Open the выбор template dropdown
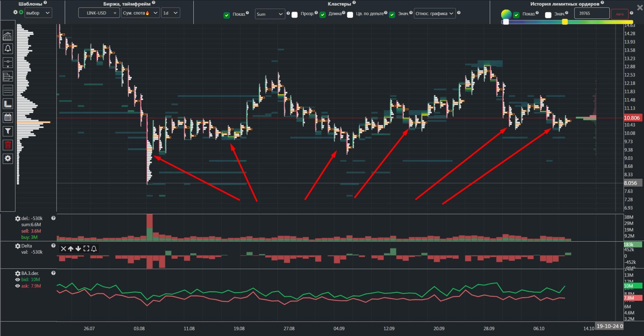This screenshot has height=336, width=644. pyautogui.click(x=38, y=13)
